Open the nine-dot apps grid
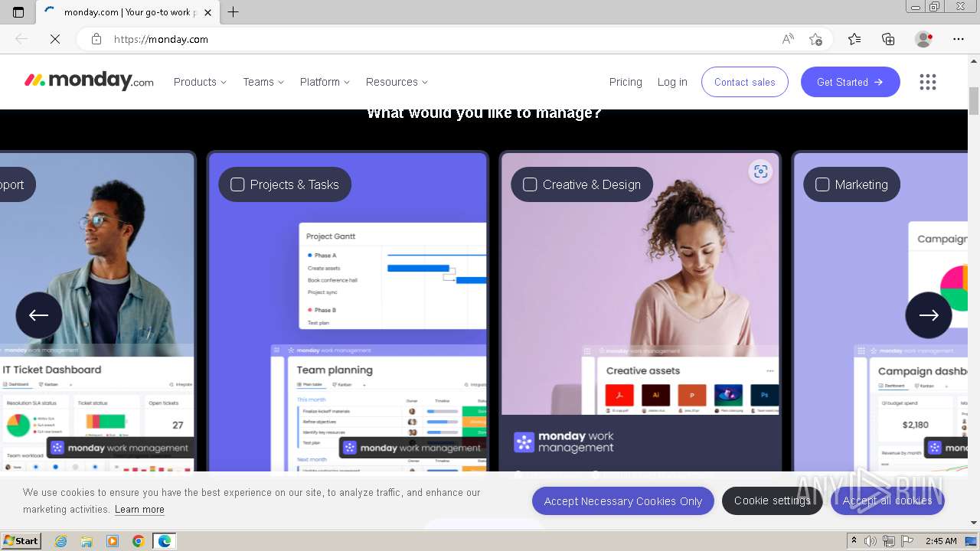980x551 pixels. 928,82
